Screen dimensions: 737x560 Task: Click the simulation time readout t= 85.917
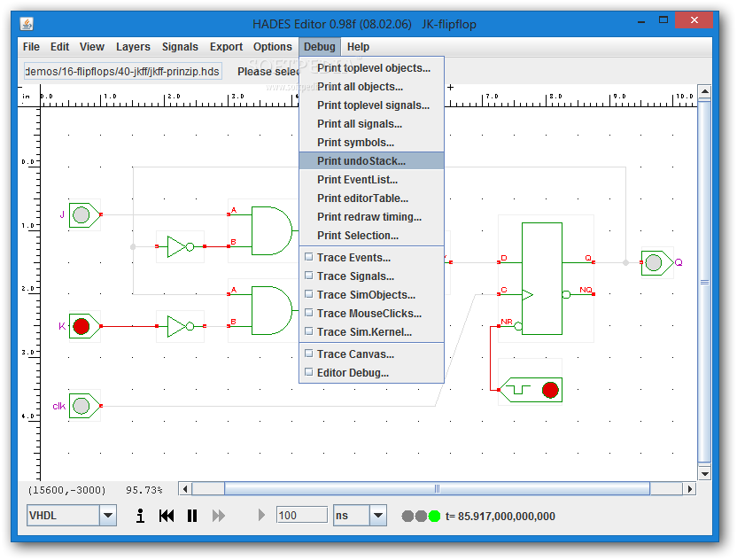coord(500,517)
